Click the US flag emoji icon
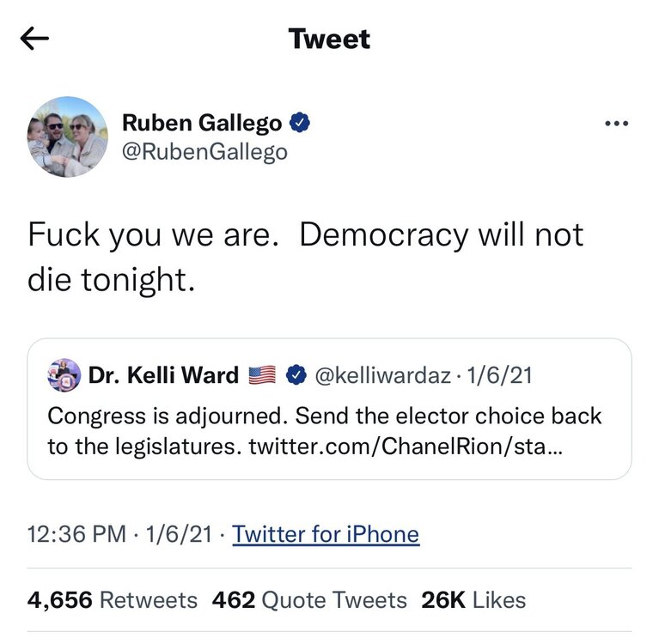The height and width of the screenshot is (644, 659). click(262, 375)
